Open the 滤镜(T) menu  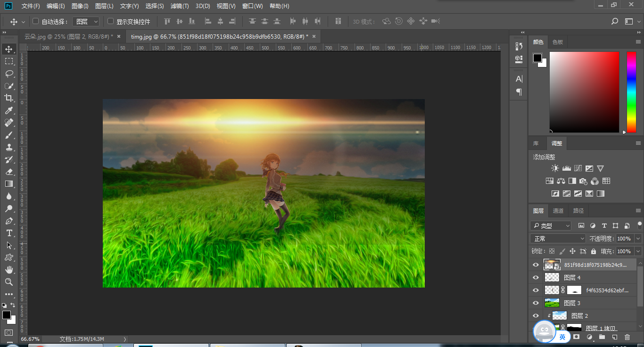click(x=180, y=6)
